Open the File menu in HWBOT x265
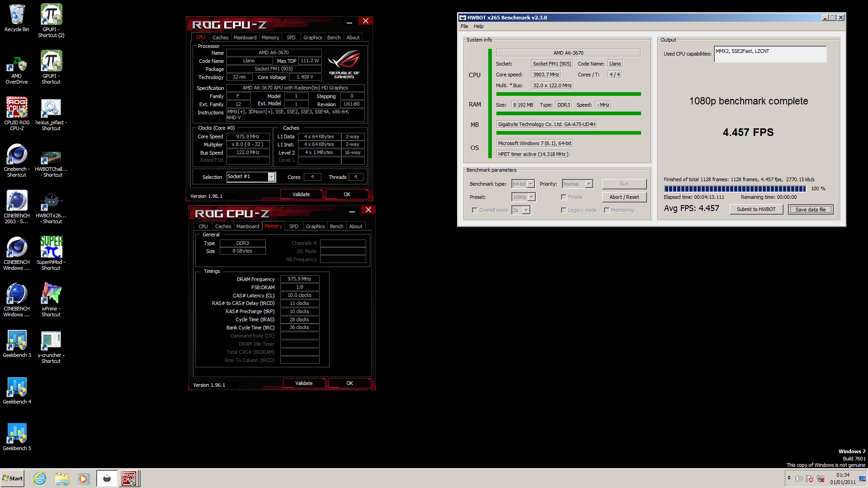 tap(464, 26)
